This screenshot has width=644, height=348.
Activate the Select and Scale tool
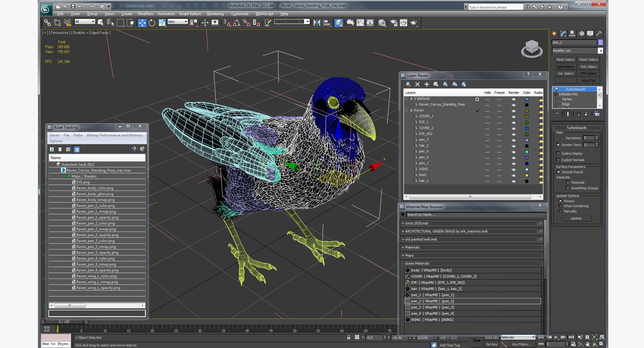coord(162,23)
